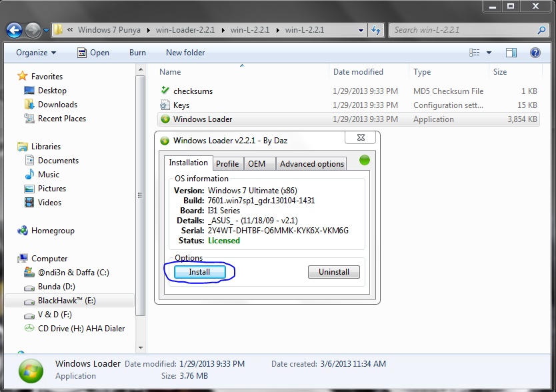Click the Windows Loader file icon
The height and width of the screenshot is (392, 556).
(x=165, y=119)
